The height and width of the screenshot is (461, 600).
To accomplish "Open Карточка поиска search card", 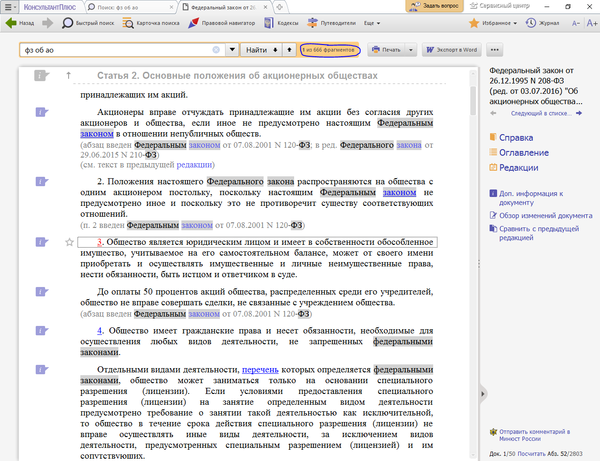I will click(x=151, y=23).
